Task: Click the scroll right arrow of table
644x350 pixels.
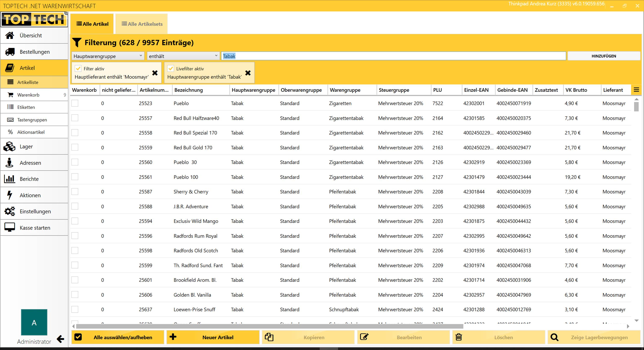Action: pyautogui.click(x=628, y=326)
